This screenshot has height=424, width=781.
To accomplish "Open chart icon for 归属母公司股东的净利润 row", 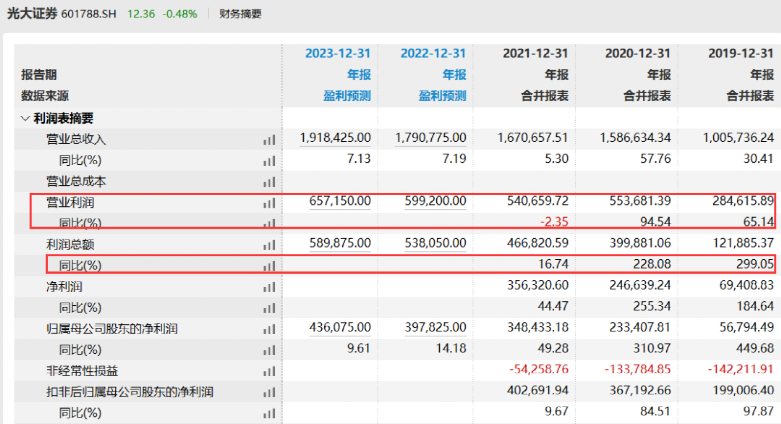I will [269, 329].
